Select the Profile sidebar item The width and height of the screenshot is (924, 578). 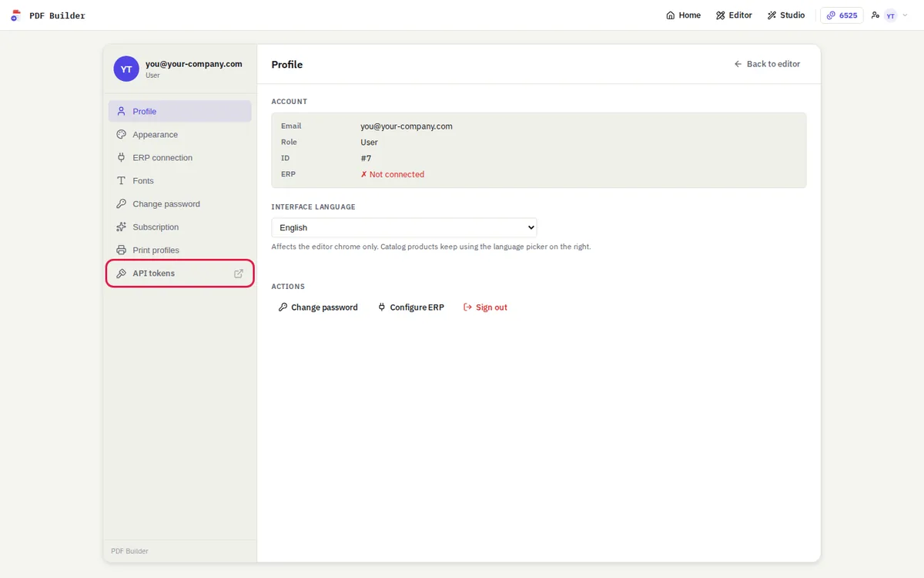pyautogui.click(x=180, y=111)
